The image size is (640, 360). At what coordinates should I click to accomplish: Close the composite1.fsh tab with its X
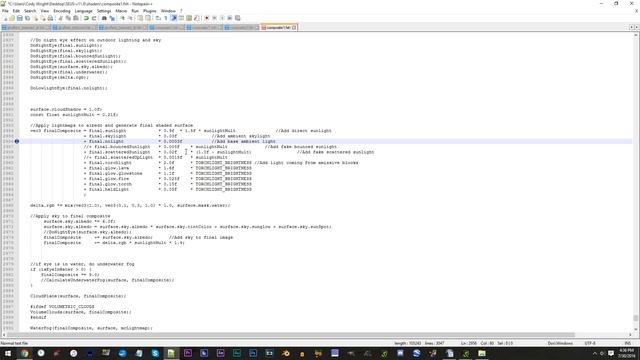(294, 27)
